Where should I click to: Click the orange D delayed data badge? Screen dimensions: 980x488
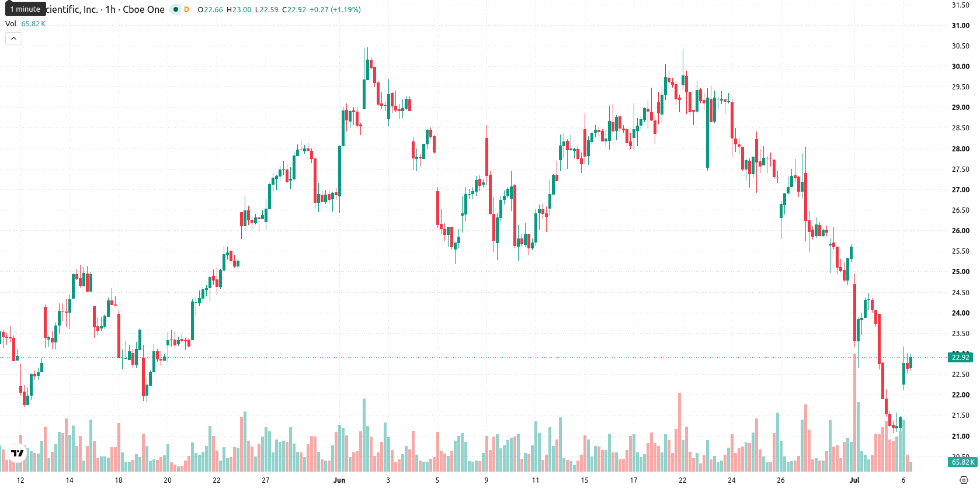pyautogui.click(x=186, y=9)
